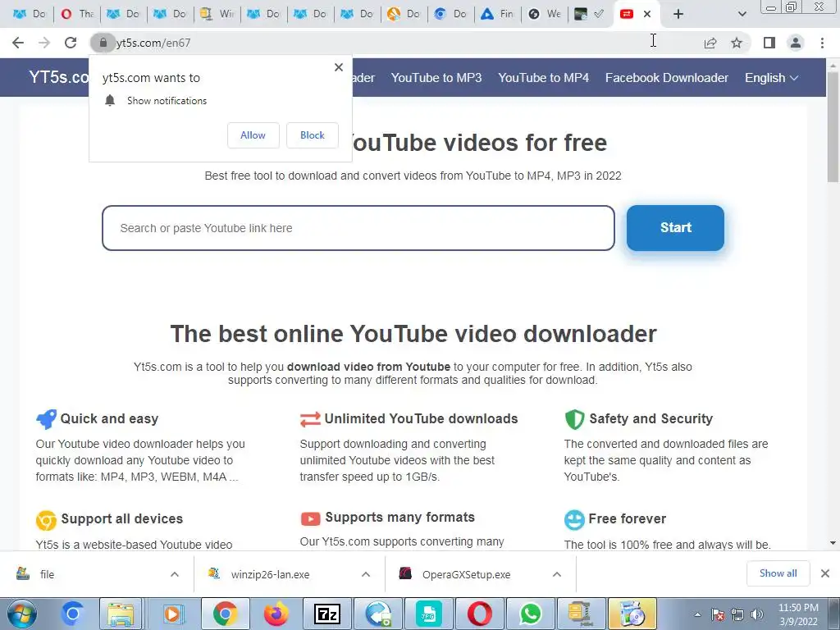Click the scrollbar down arrow
This screenshot has height=630, width=840.
833,543
